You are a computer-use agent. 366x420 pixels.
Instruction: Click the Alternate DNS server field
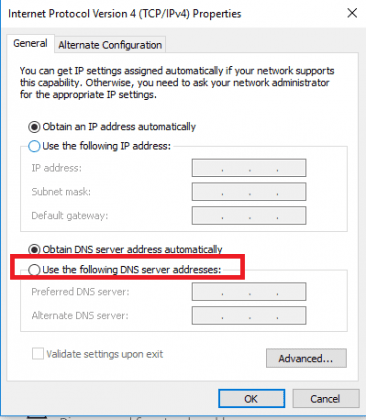pos(249,316)
